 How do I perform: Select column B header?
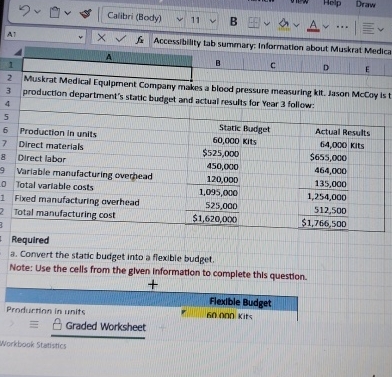click(x=218, y=62)
